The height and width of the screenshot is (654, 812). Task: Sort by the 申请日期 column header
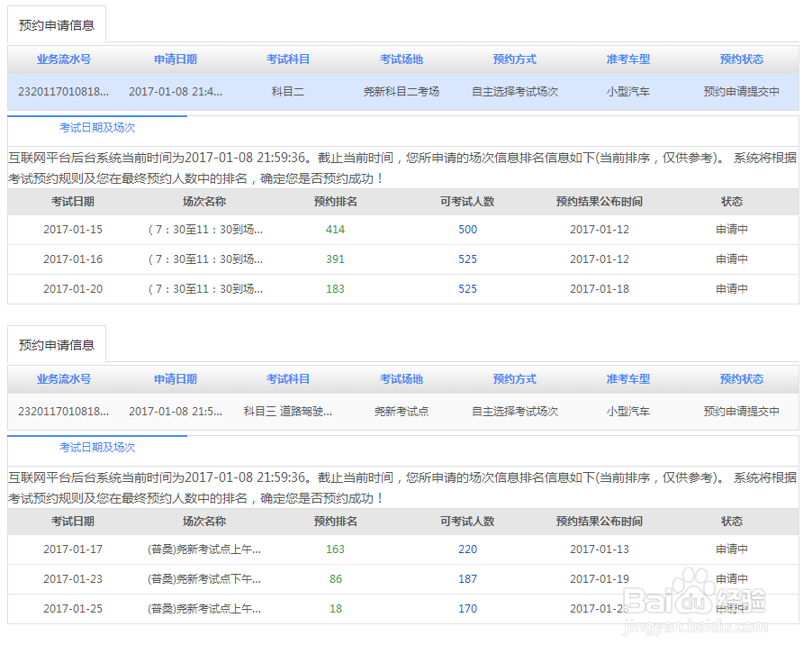pyautogui.click(x=174, y=59)
